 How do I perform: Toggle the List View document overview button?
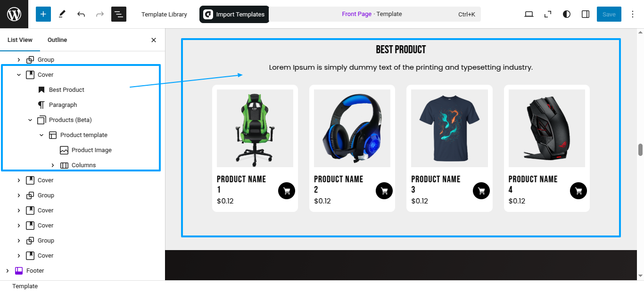pos(119,14)
